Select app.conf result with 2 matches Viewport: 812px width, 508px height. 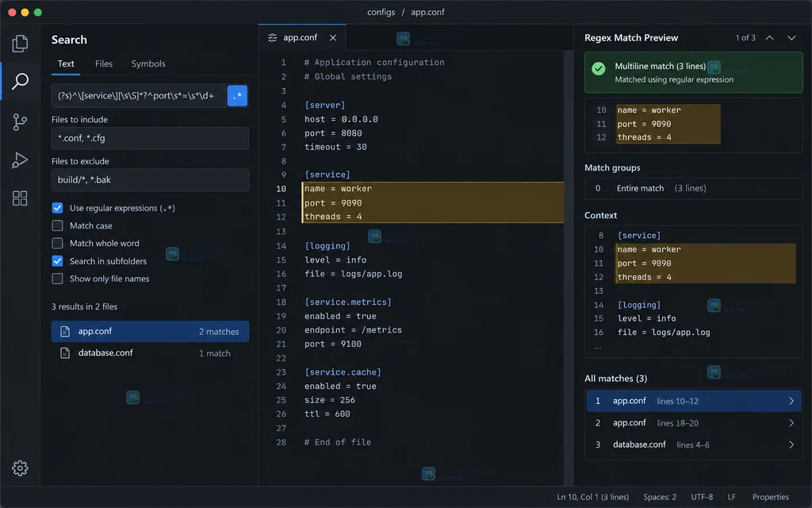[150, 331]
